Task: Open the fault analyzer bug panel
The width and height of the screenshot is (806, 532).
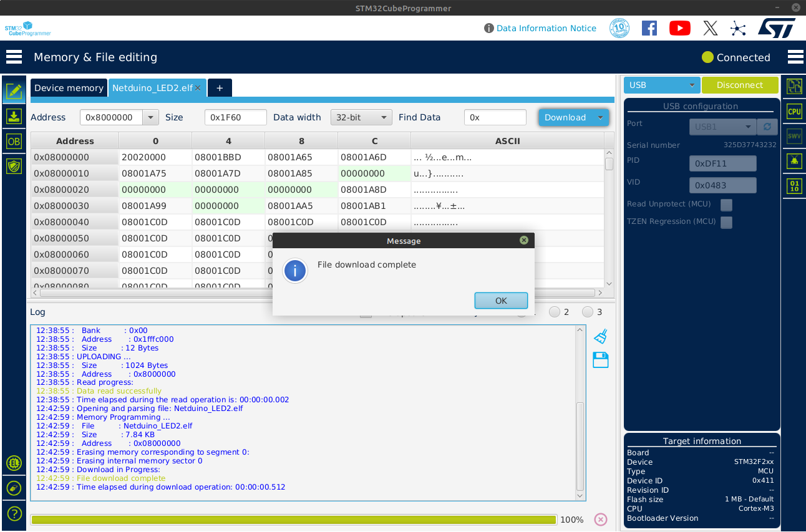Action: [794, 161]
